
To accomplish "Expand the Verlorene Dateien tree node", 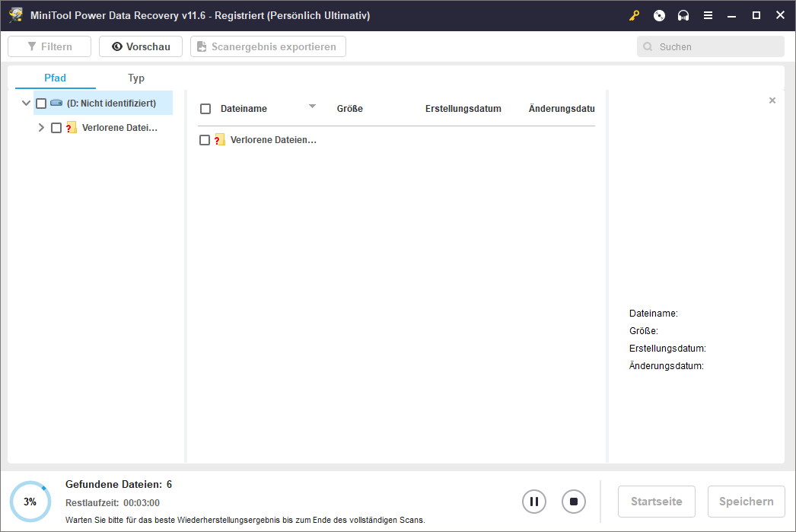I will pos(42,128).
